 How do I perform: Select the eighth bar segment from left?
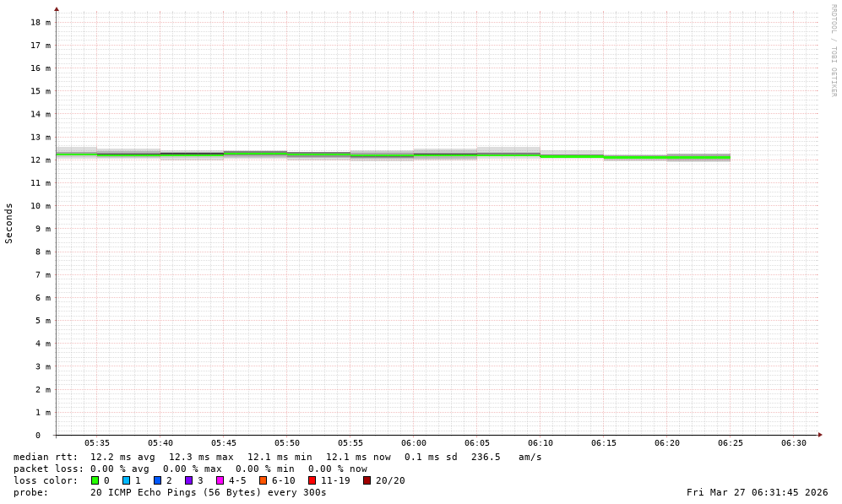point(508,153)
